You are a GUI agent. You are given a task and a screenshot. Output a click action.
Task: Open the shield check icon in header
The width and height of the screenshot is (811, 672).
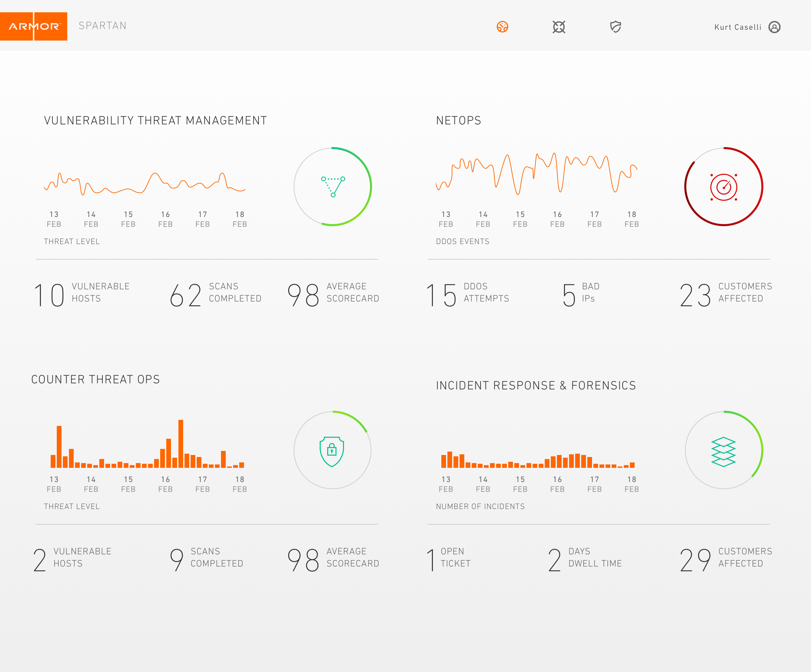click(615, 27)
